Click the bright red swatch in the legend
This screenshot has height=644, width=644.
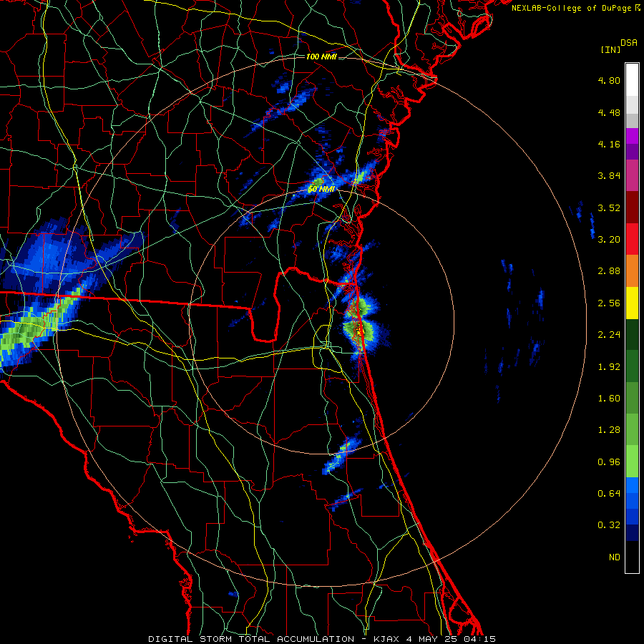pyautogui.click(x=632, y=239)
